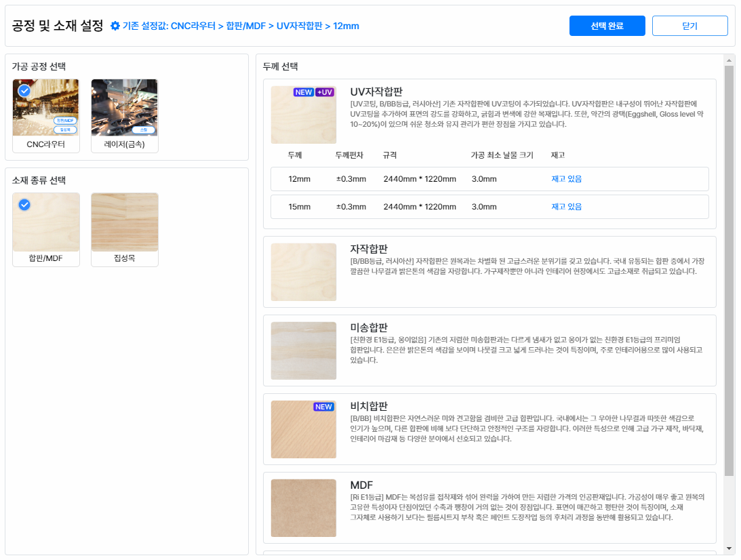Expand the 비치합판 material card

[x=489, y=429]
